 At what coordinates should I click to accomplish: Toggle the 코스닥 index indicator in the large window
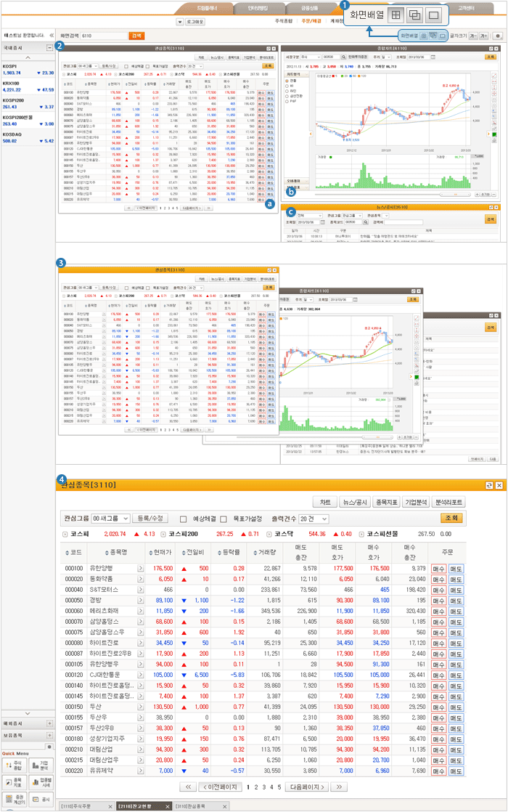[x=269, y=534]
